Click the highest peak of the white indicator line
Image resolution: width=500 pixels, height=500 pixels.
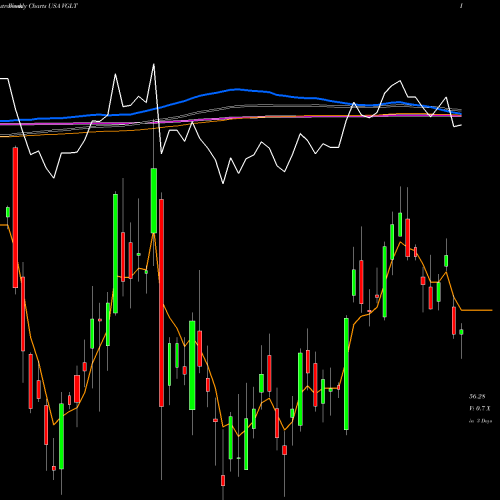(x=154, y=64)
